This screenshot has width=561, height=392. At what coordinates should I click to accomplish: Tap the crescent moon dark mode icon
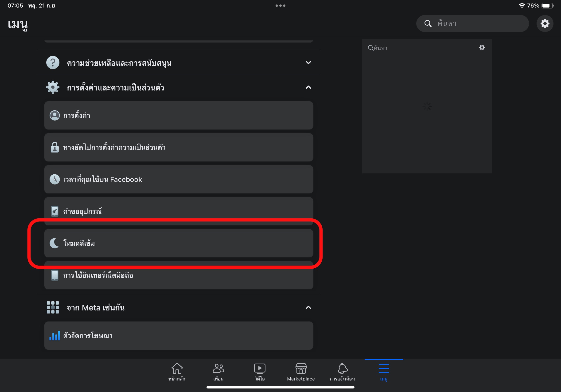click(x=54, y=243)
